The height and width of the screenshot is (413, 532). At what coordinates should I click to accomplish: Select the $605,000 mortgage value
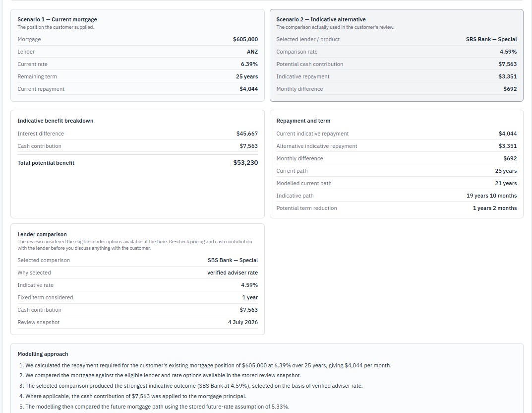click(245, 39)
